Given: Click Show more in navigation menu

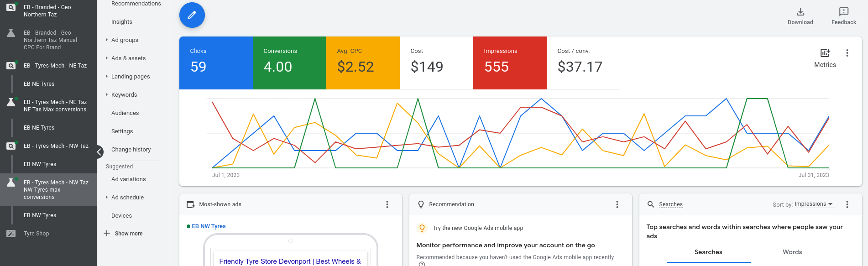Looking at the screenshot, I should coord(128,234).
